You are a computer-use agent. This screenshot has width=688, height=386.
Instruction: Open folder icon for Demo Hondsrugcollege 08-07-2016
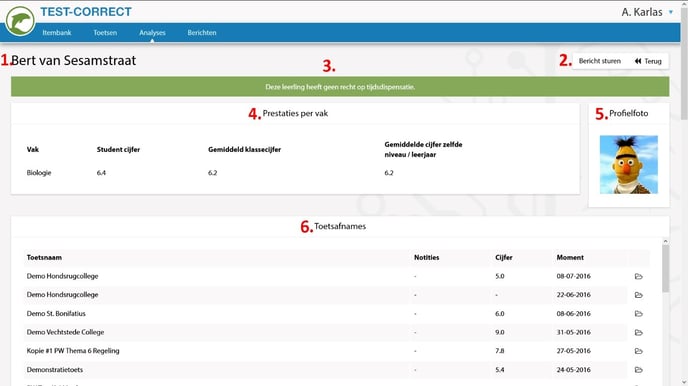[x=638, y=276]
